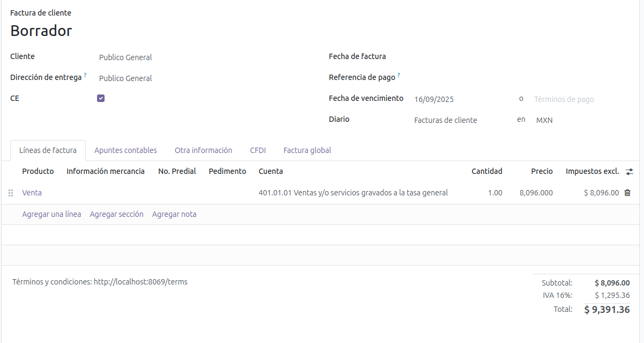Open the CFDI tab

[258, 150]
